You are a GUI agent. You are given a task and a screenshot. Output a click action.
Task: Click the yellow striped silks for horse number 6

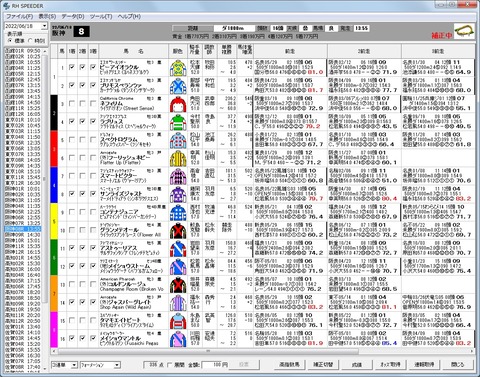178,158
